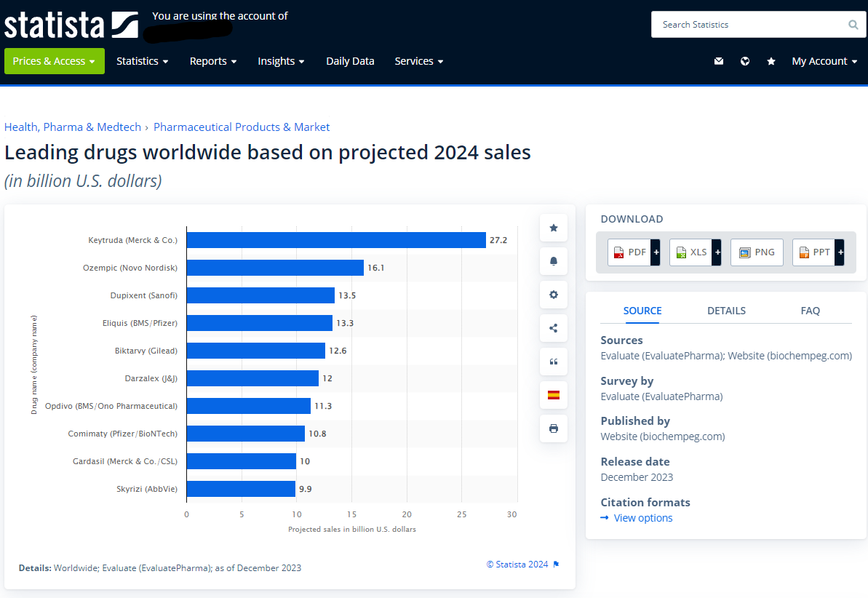Switch to the FAQ tab
This screenshot has width=868, height=598.
click(810, 311)
